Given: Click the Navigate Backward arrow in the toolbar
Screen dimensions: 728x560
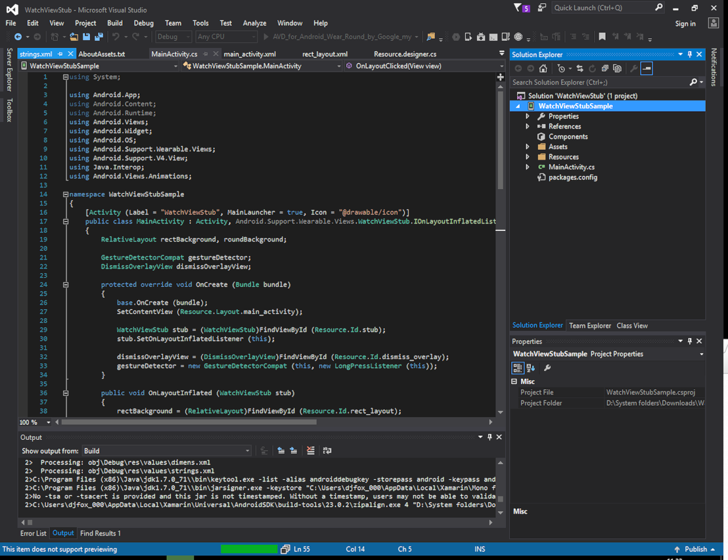Looking at the screenshot, I should pos(18,37).
